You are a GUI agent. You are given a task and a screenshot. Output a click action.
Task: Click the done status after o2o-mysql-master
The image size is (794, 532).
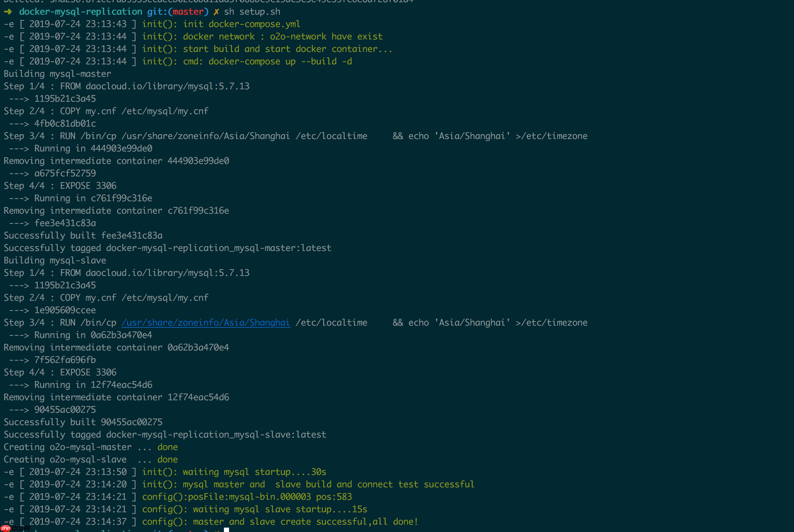(168, 447)
